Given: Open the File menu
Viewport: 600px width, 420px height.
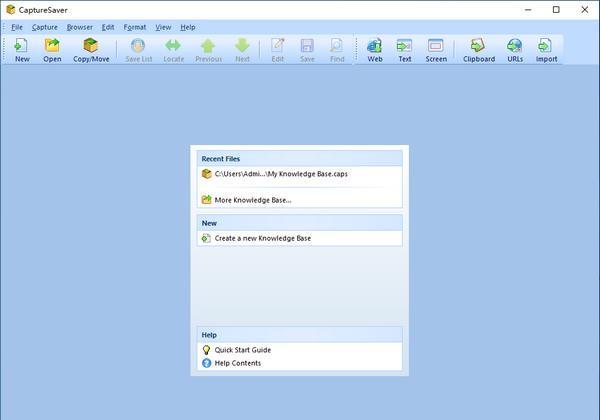Looking at the screenshot, I should [x=17, y=27].
